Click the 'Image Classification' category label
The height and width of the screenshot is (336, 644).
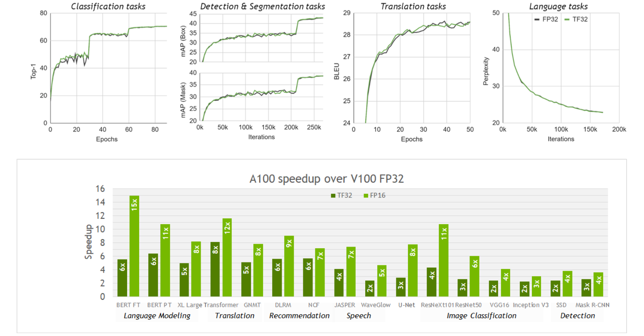pos(482,316)
